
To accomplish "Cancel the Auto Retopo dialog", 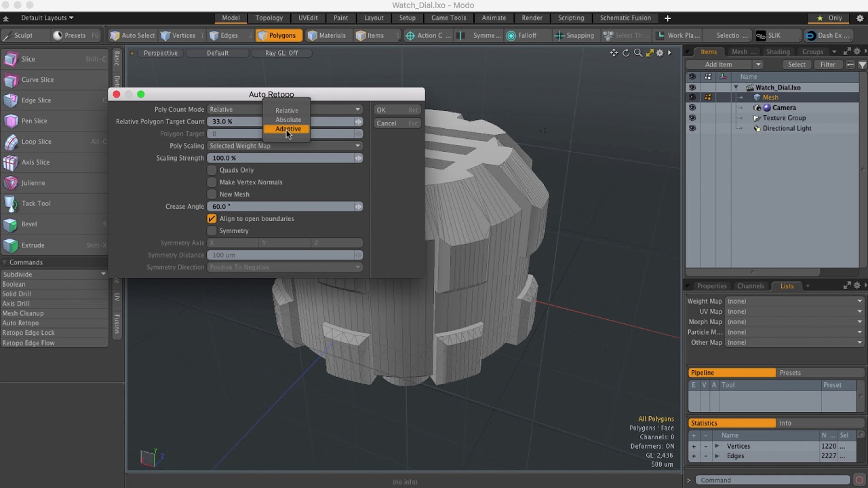I will (x=397, y=123).
